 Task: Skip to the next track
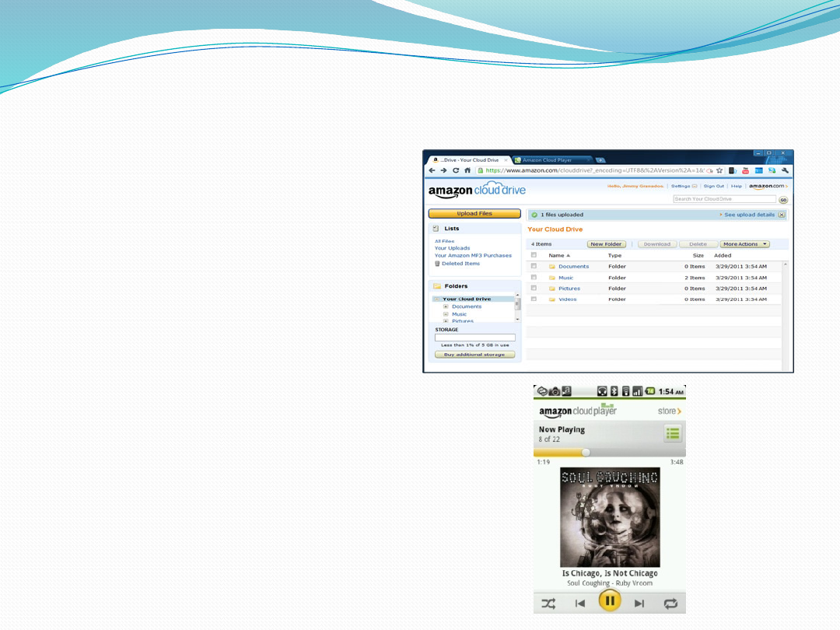tap(639, 603)
